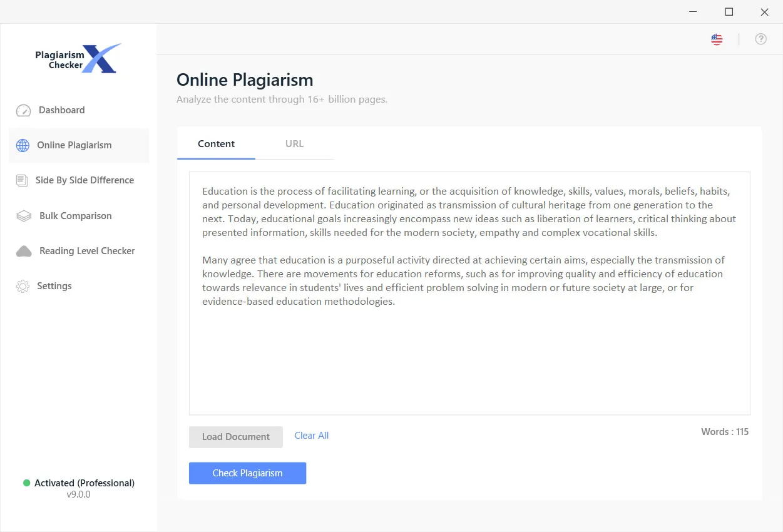The height and width of the screenshot is (532, 783).
Task: Open the Dashboard speedometer icon
Action: tap(23, 110)
